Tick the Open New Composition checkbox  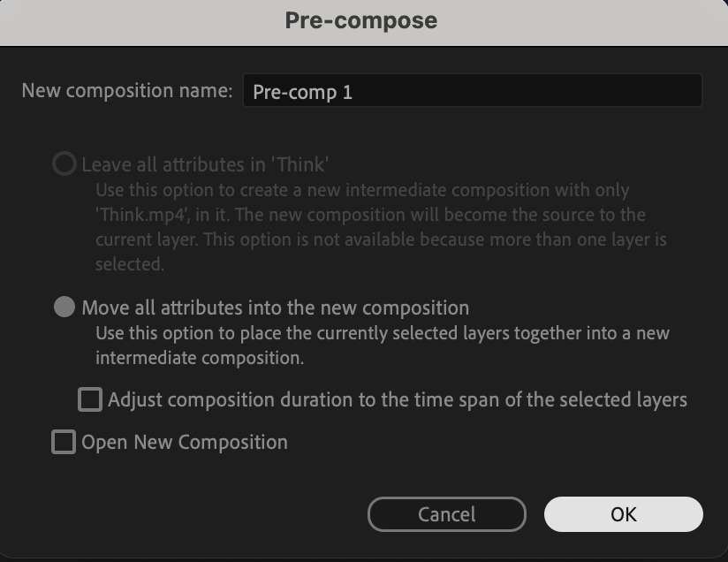click(x=64, y=442)
